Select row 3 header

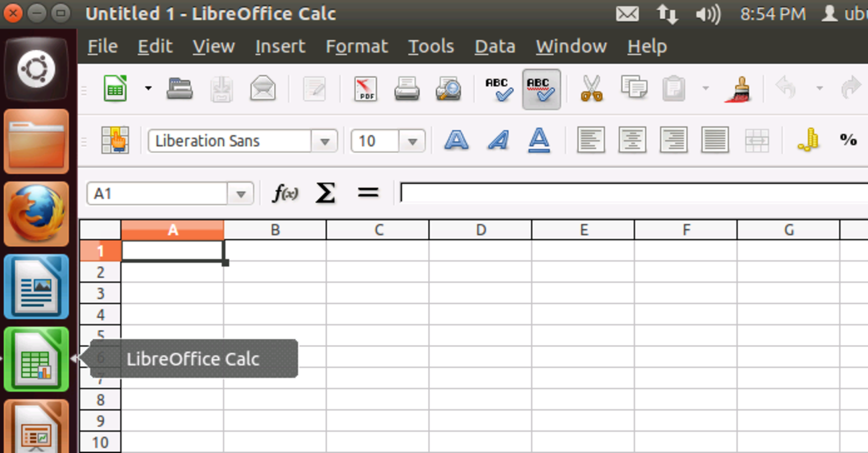point(100,294)
